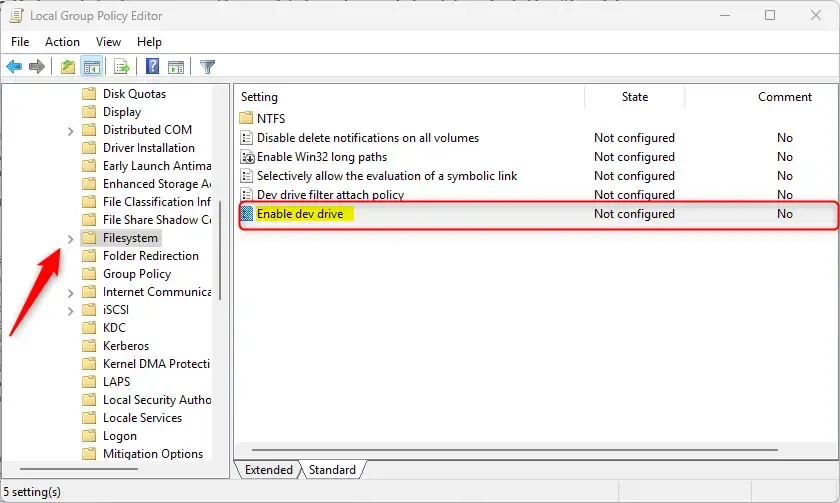
Task: Select Dev drive filter attach policy
Action: click(330, 194)
